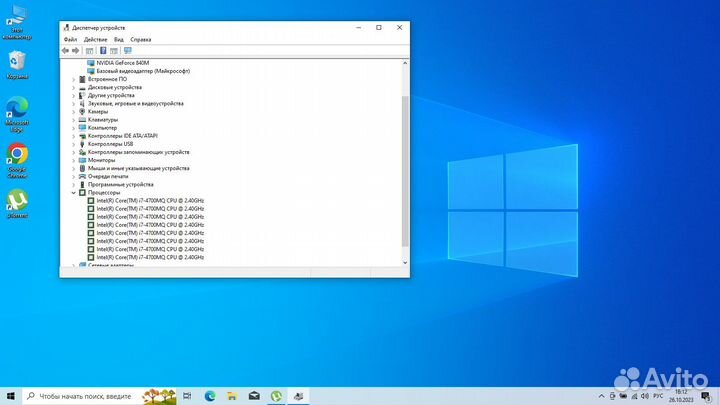Viewport: 720px width, 405px height.
Task: Expand the Звуковые, игровые и видеоустройства node
Action: tap(73, 104)
